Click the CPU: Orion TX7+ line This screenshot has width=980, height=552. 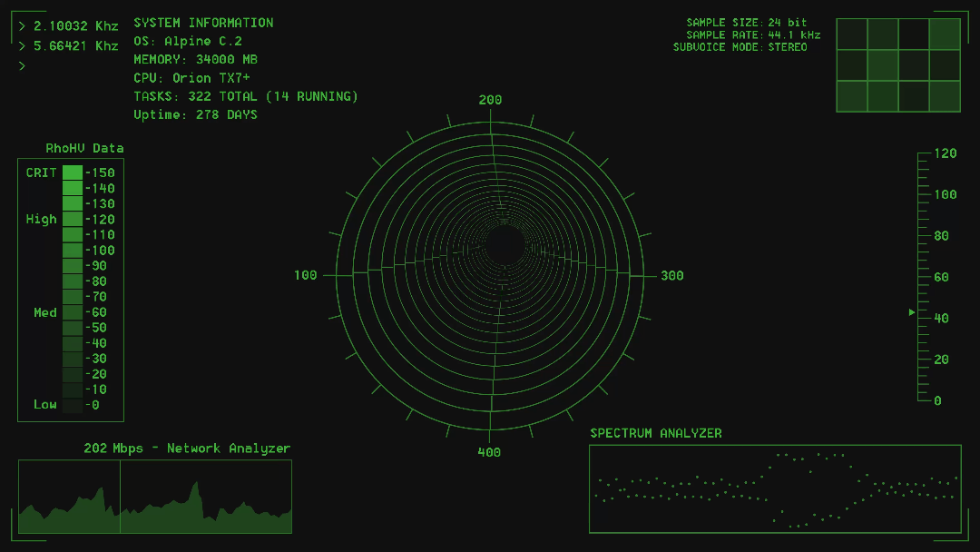(191, 78)
